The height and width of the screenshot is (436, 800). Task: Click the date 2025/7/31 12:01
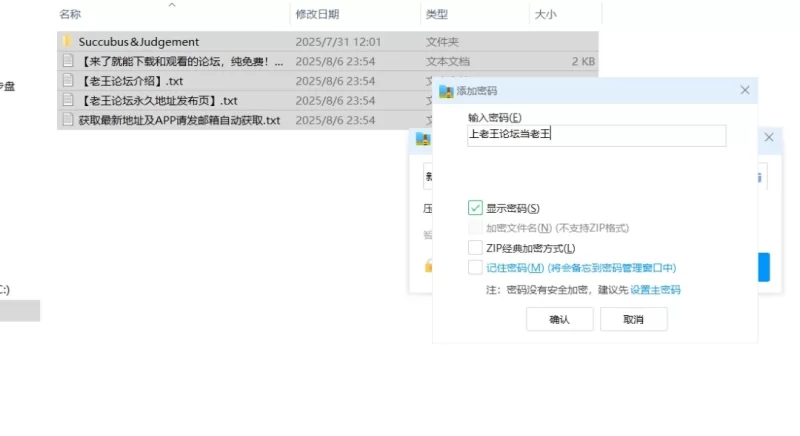click(338, 42)
